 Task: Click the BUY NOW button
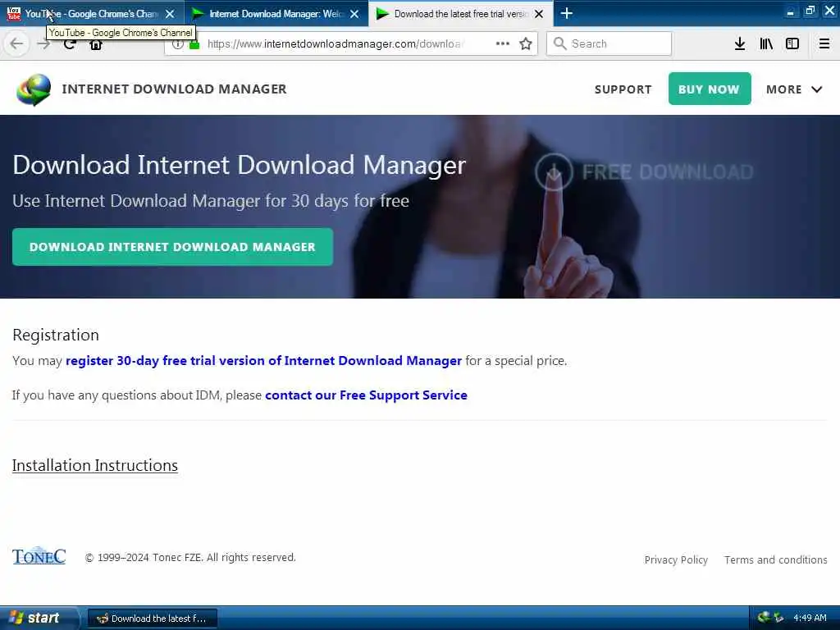point(710,89)
